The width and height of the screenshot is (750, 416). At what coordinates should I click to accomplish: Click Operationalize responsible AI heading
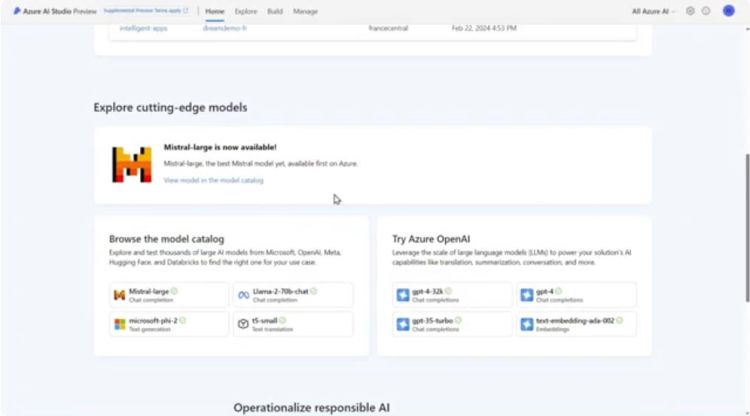point(311,407)
